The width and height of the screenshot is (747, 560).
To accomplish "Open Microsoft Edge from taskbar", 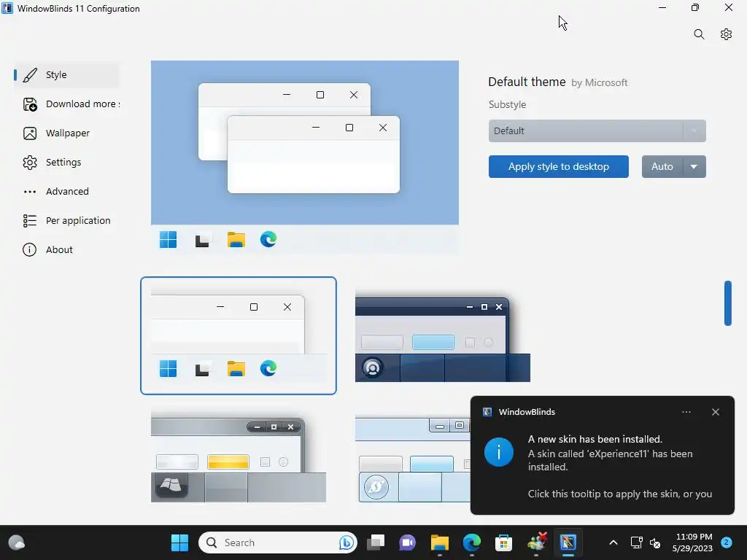I will 472,542.
